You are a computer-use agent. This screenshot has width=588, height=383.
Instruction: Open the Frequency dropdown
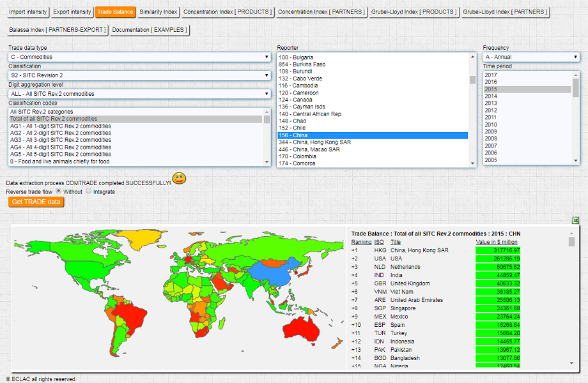pos(531,57)
